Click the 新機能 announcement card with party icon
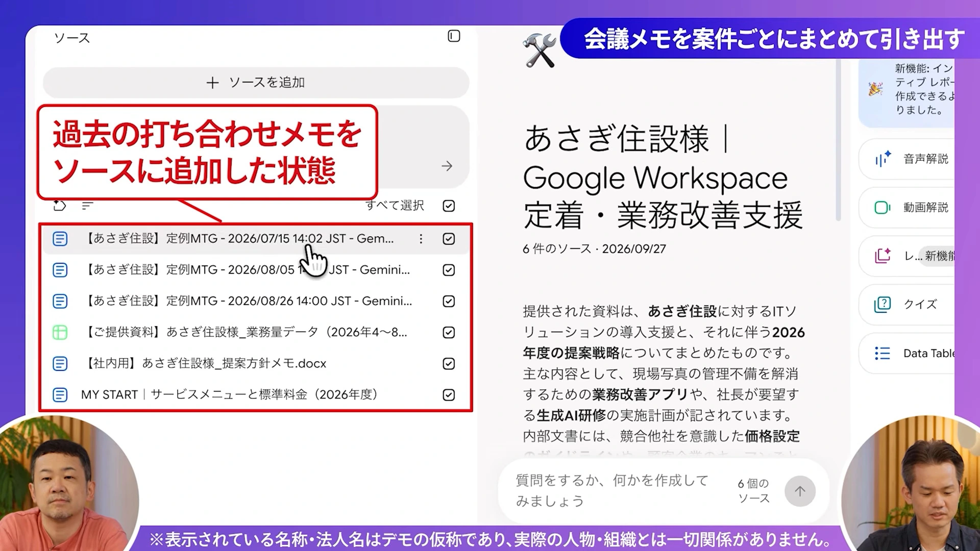Image resolution: width=980 pixels, height=551 pixels. click(906, 93)
